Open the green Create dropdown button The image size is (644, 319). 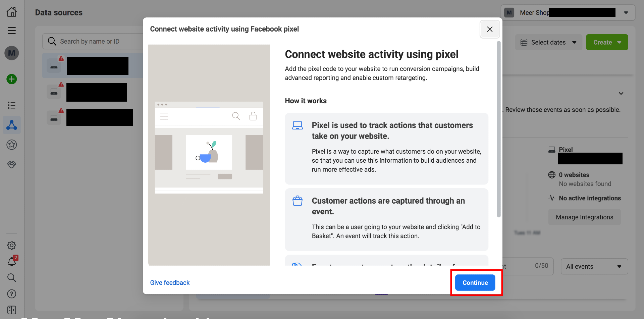[x=607, y=42]
